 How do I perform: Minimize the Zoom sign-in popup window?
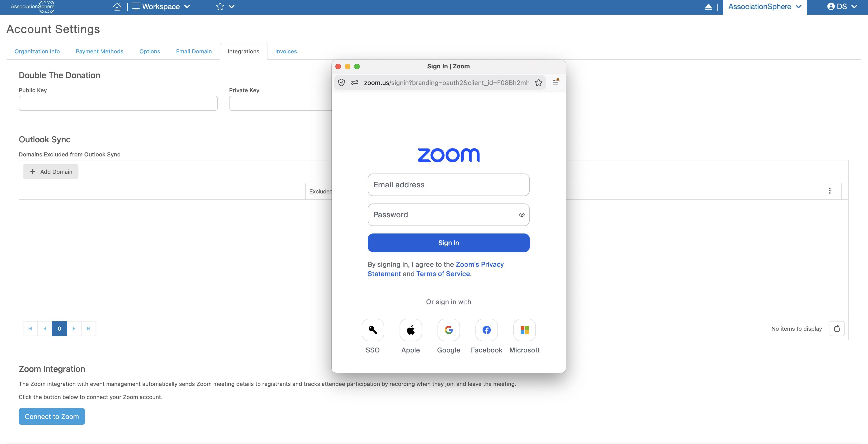(347, 66)
